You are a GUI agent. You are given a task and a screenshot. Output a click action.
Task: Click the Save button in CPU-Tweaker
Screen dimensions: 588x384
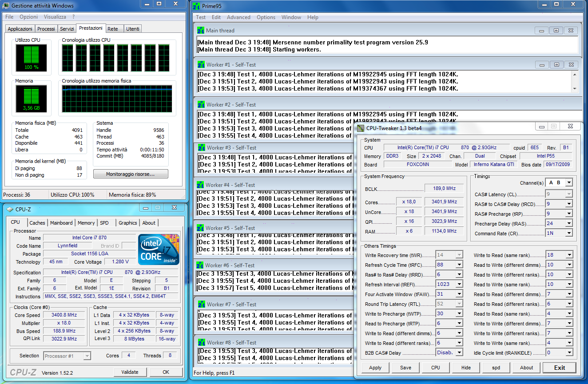(x=405, y=368)
